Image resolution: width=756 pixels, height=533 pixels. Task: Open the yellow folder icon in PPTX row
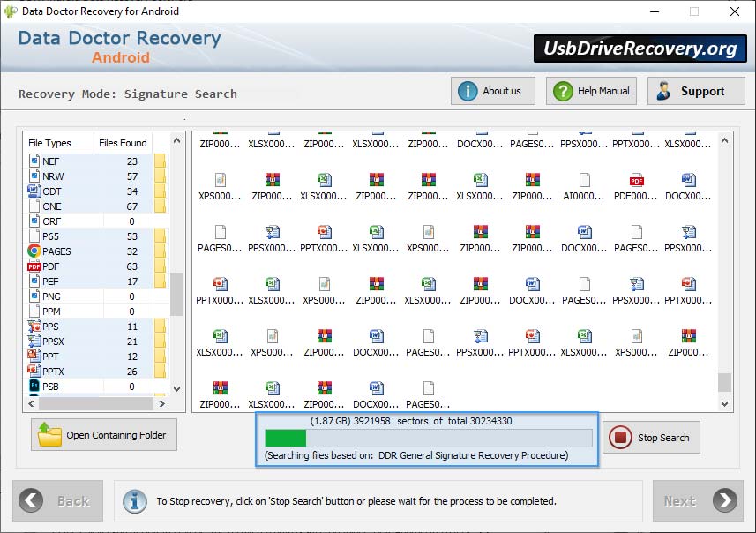point(160,371)
